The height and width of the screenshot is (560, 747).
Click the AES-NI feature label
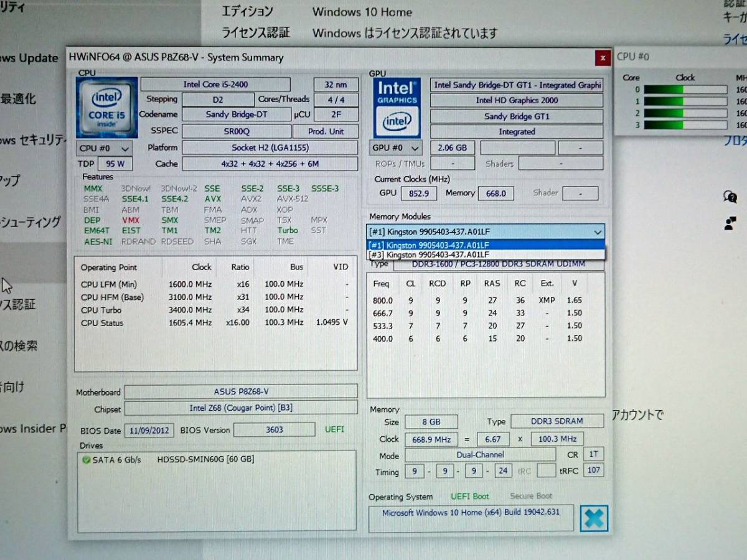pos(98,241)
